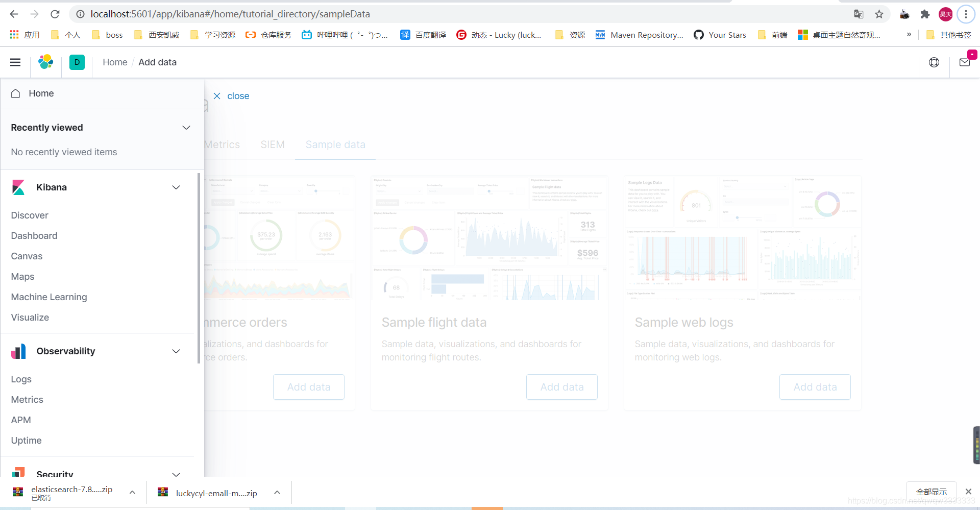980x510 pixels.
Task: Click the X close flyout icon
Action: 217,96
